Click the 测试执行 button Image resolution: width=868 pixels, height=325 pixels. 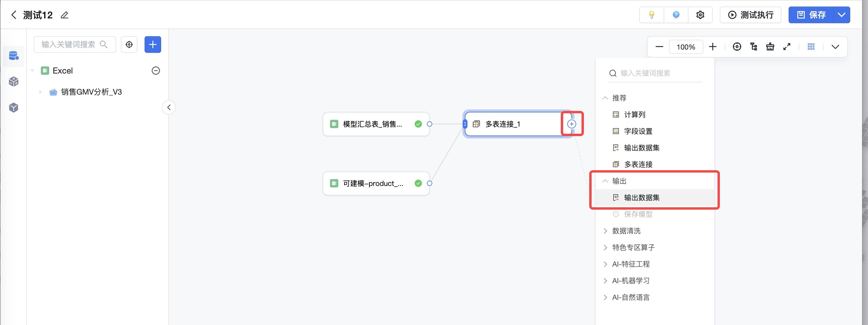[x=750, y=15]
